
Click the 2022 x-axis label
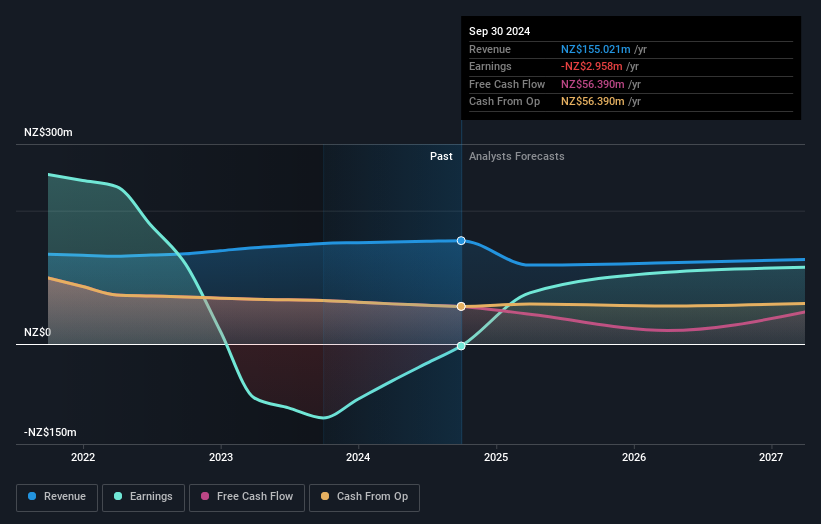tap(83, 457)
